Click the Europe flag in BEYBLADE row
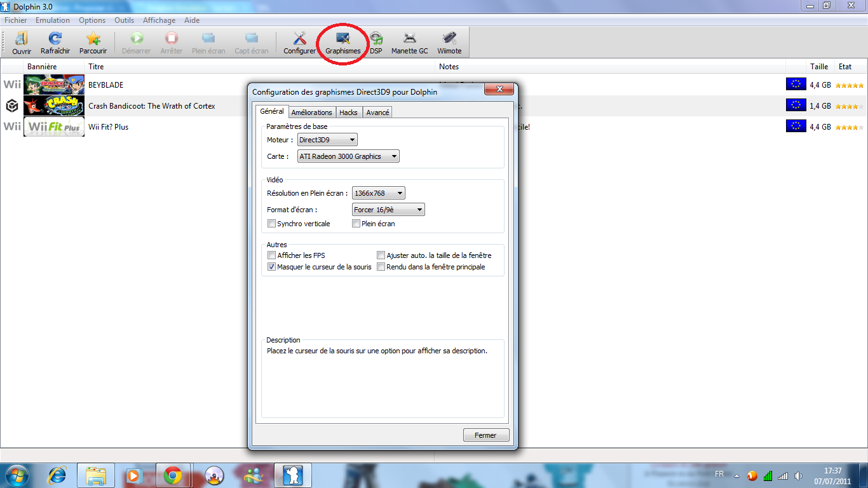The width and height of the screenshot is (868, 488). pos(796,85)
